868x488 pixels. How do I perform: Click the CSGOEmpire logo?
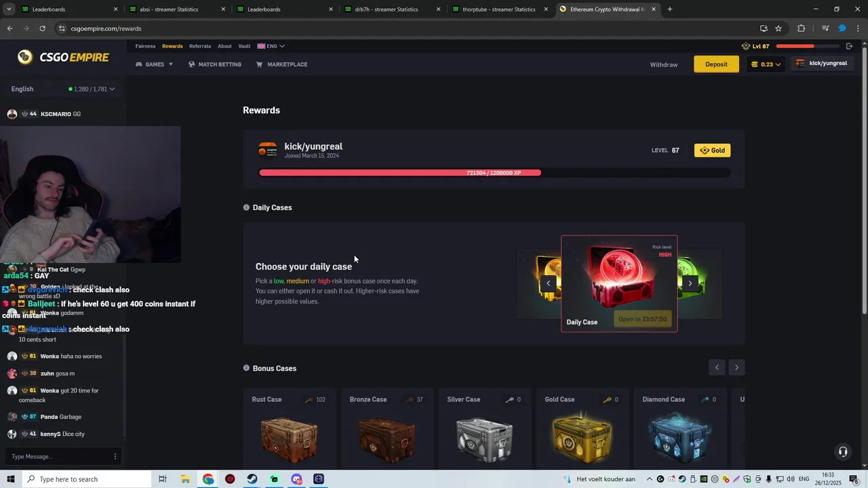pyautogui.click(x=63, y=58)
